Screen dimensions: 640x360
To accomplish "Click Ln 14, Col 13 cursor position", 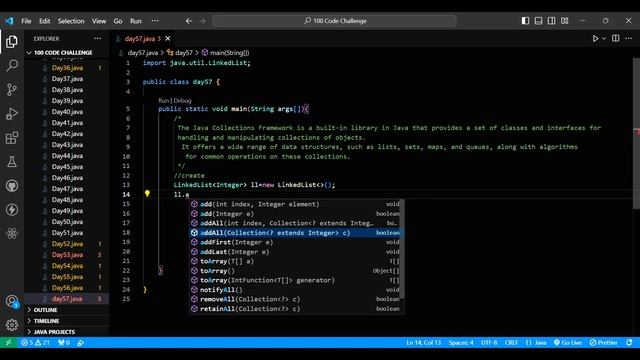I will (x=424, y=342).
